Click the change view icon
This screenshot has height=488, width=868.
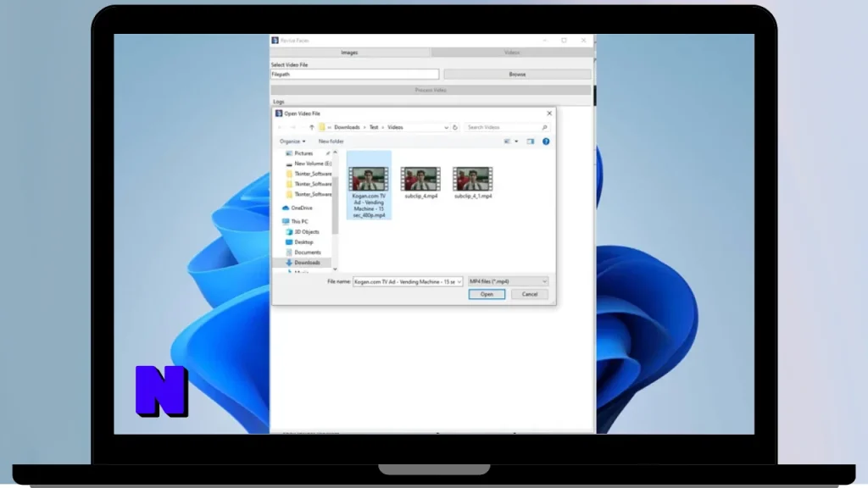click(x=507, y=141)
